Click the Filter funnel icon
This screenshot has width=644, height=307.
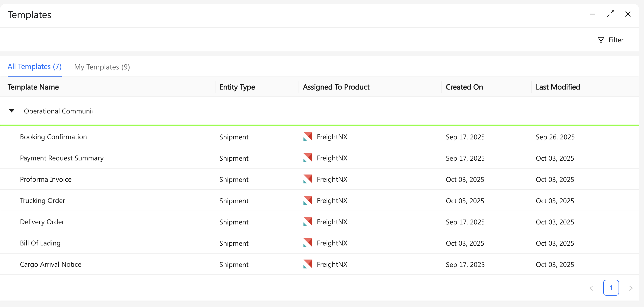pos(601,40)
